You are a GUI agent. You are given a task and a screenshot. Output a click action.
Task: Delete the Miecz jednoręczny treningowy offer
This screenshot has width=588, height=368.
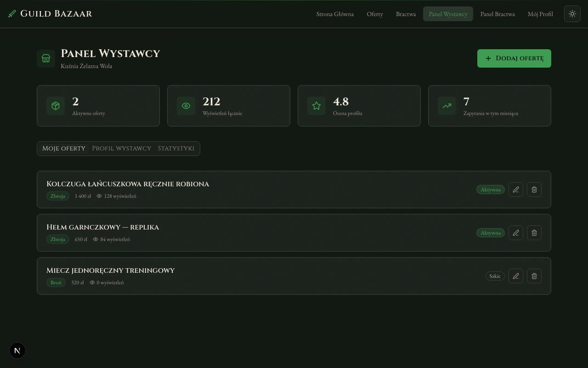534,276
